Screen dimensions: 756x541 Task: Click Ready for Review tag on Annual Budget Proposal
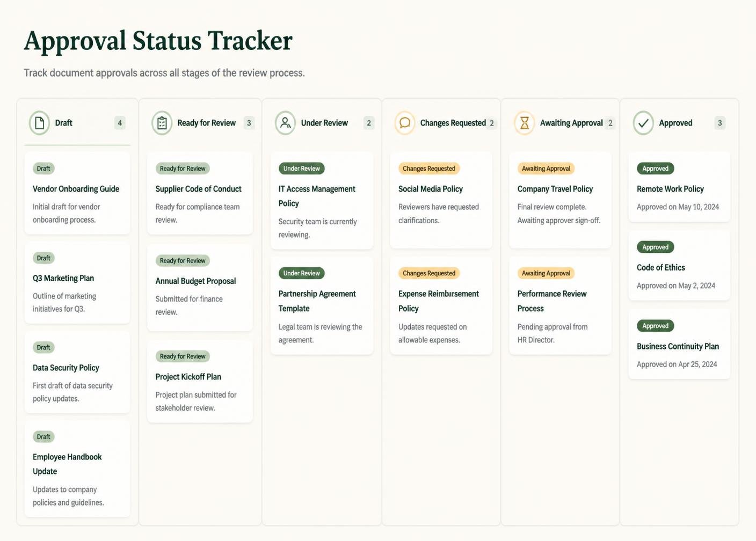click(183, 261)
